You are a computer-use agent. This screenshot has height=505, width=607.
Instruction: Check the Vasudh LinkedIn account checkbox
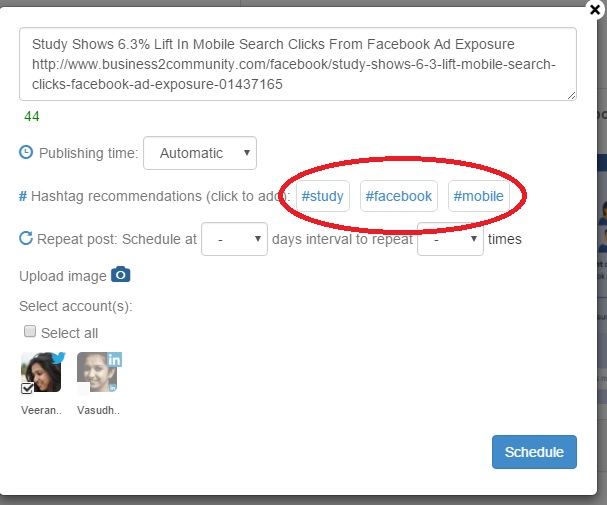pyautogui.click(x=83, y=389)
